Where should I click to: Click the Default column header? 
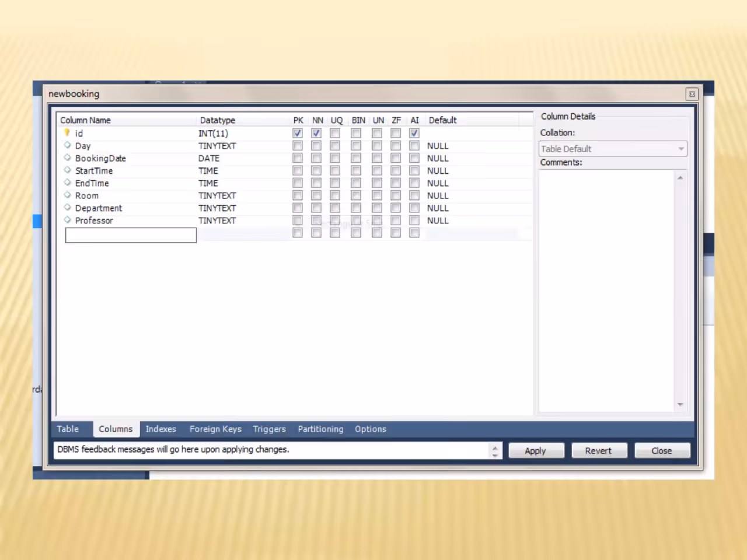tap(443, 120)
